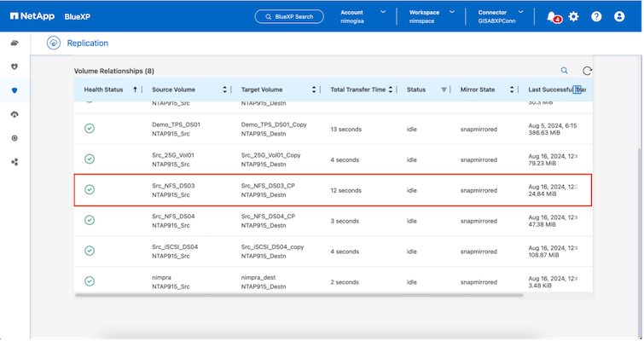Click the table search magnifier icon

click(564, 71)
